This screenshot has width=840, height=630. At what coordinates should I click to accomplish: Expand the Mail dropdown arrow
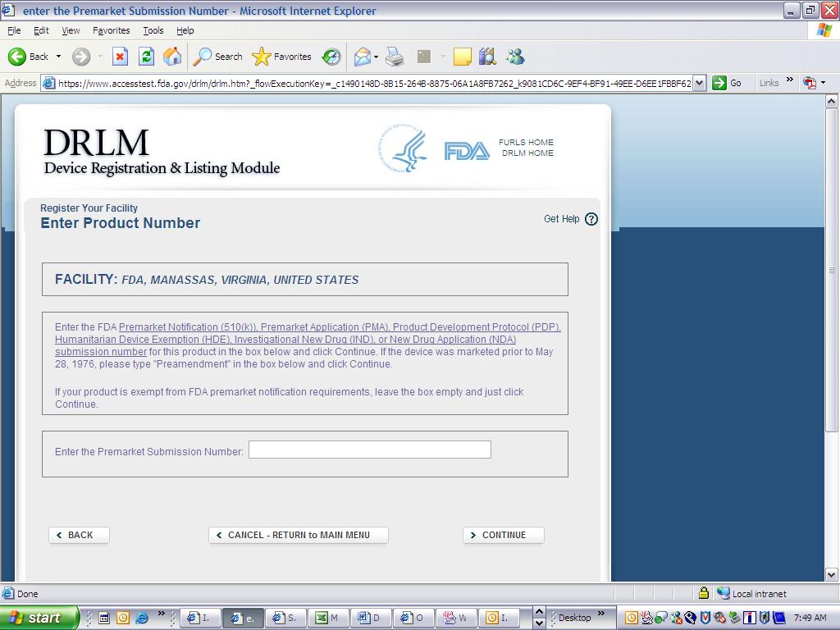click(x=376, y=57)
